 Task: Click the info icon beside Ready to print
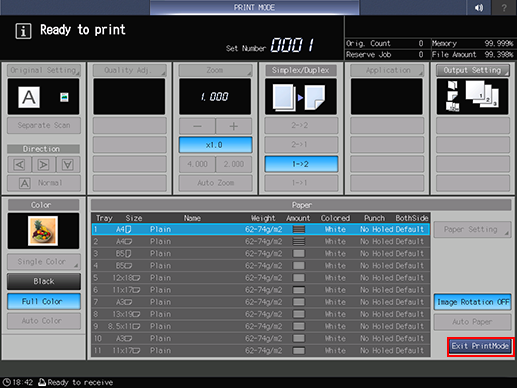pos(23,31)
